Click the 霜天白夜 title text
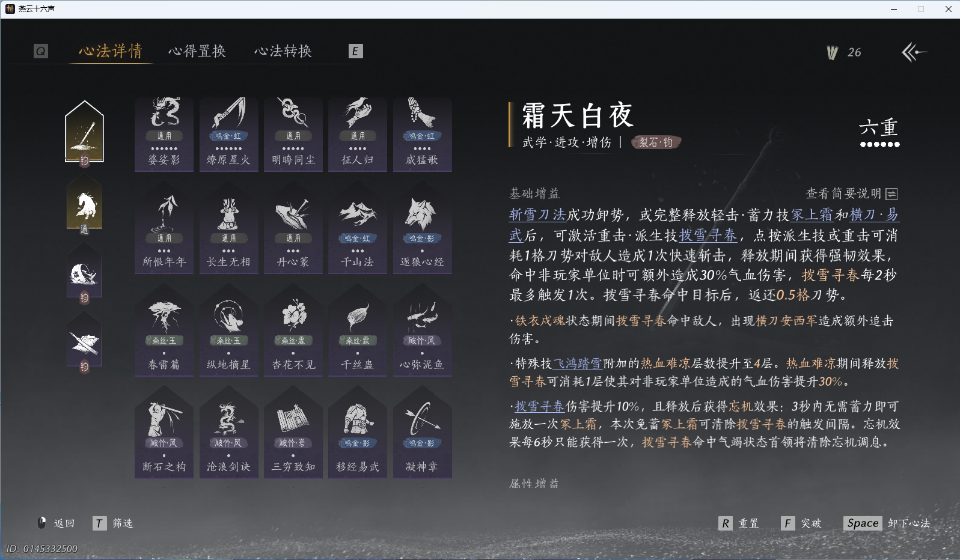960x560 pixels. coord(578,115)
